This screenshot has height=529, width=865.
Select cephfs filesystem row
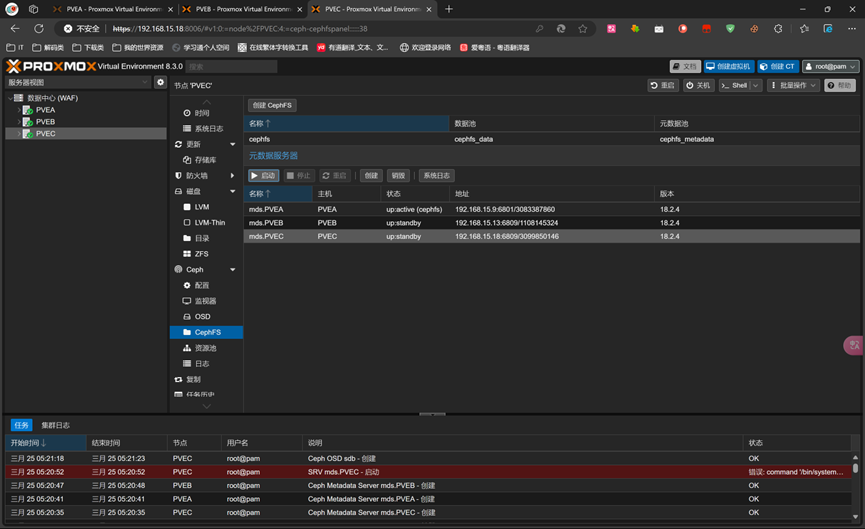tap(552, 139)
